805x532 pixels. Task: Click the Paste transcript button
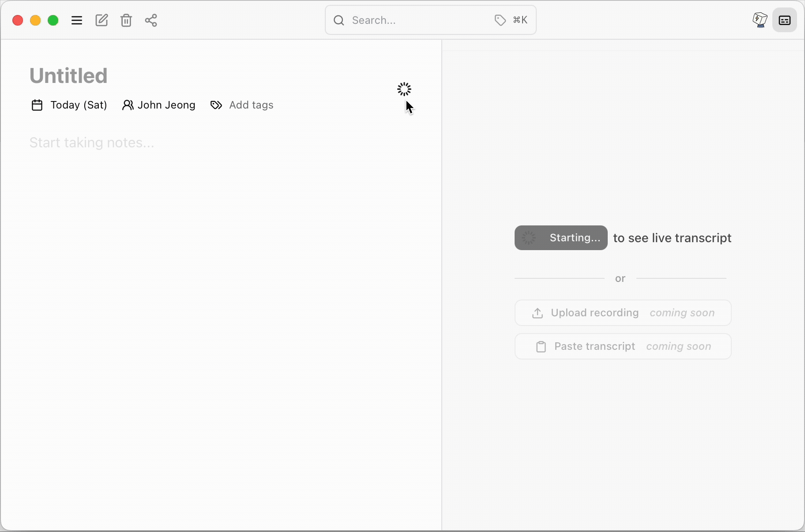[x=622, y=346]
